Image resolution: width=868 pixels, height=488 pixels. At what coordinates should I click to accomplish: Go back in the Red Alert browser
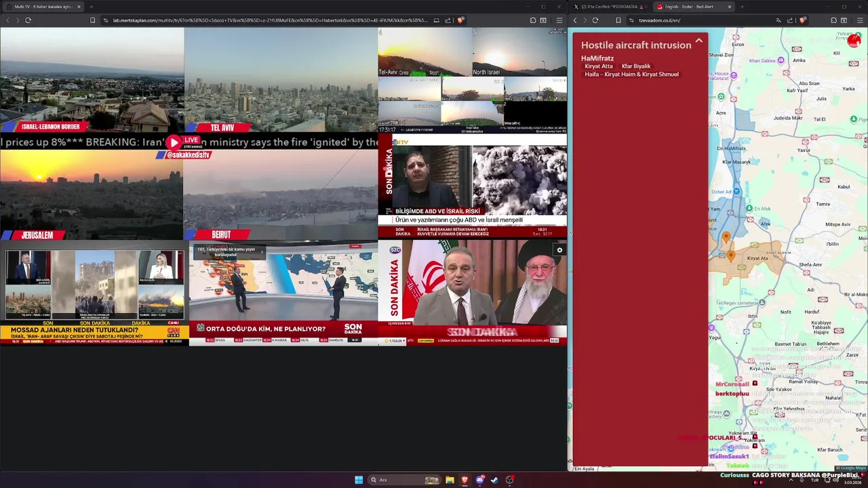click(575, 20)
